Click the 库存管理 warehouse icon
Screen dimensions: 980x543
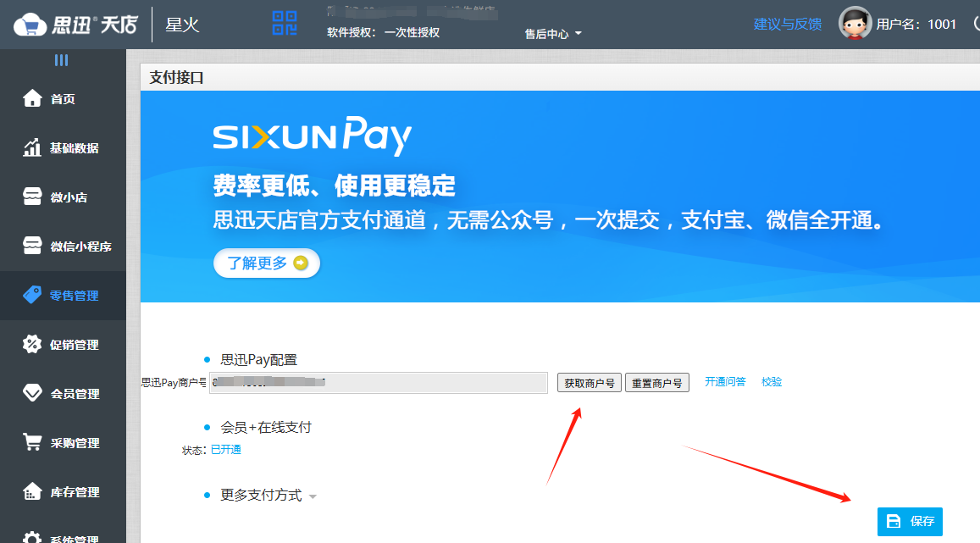point(32,492)
